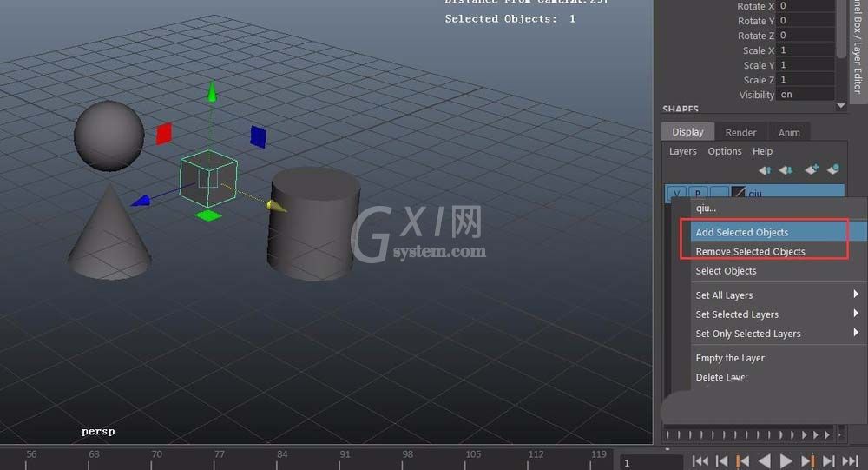The width and height of the screenshot is (868, 470).
Task: Step back to previous key
Action: coord(742,461)
